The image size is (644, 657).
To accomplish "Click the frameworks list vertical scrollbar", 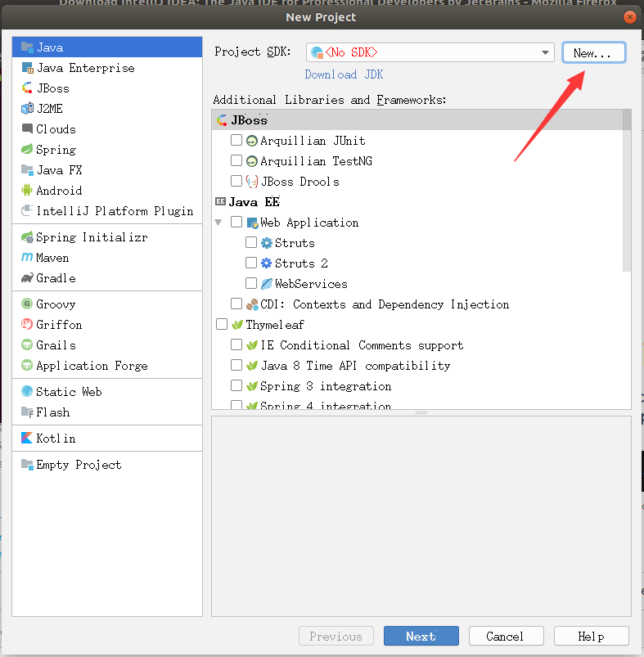I will (x=626, y=191).
